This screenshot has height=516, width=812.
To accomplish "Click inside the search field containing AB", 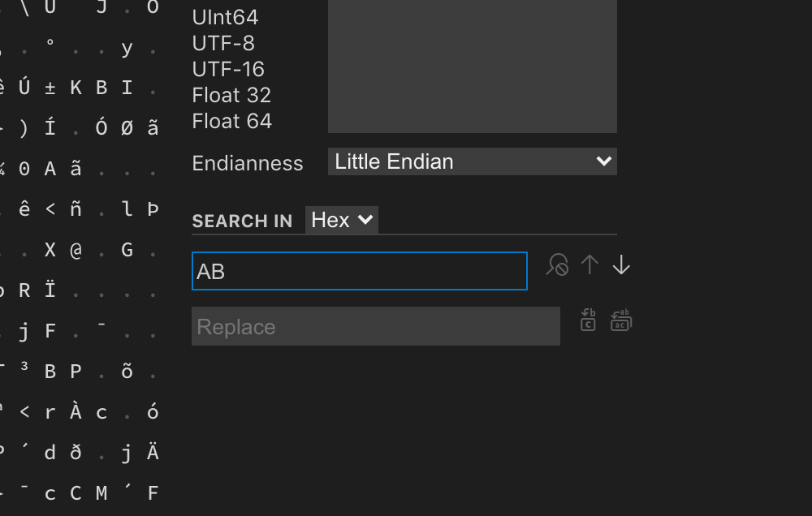I will pos(360,271).
